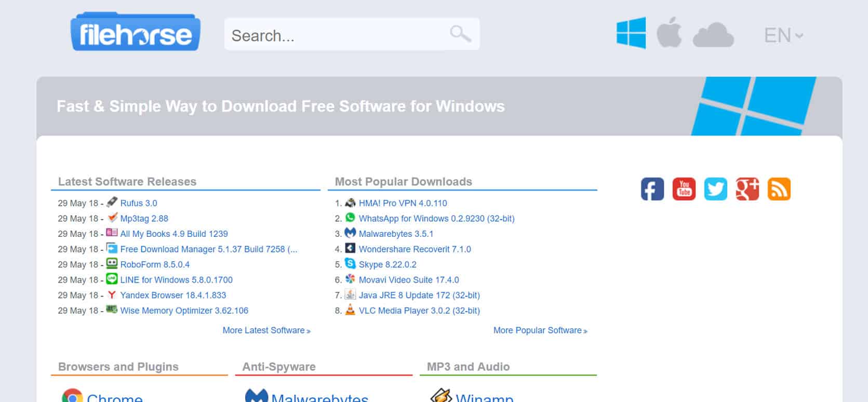Click the HMA! Pro VPN icon
The image size is (868, 402).
point(351,202)
